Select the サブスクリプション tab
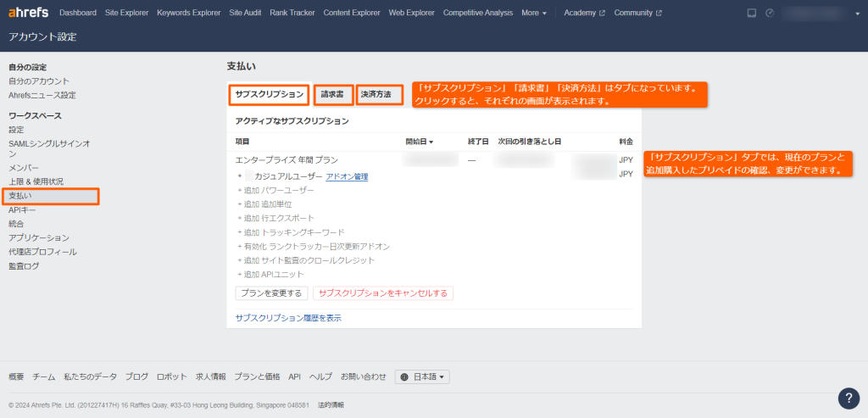 [x=269, y=94]
